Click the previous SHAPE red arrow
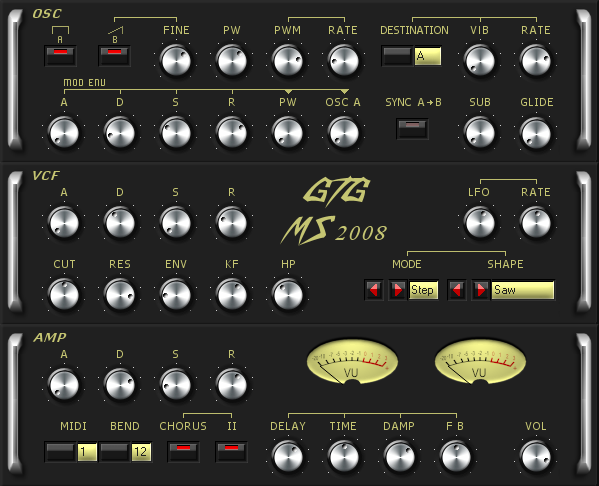The height and width of the screenshot is (486, 599). click(457, 290)
